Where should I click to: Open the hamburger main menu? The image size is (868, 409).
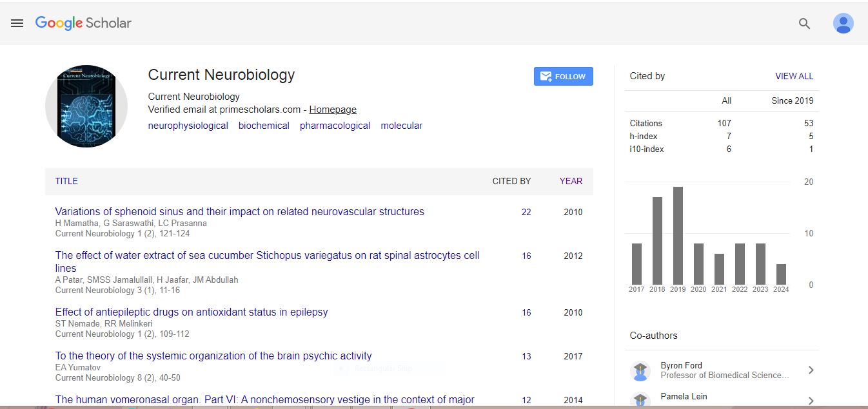click(17, 23)
